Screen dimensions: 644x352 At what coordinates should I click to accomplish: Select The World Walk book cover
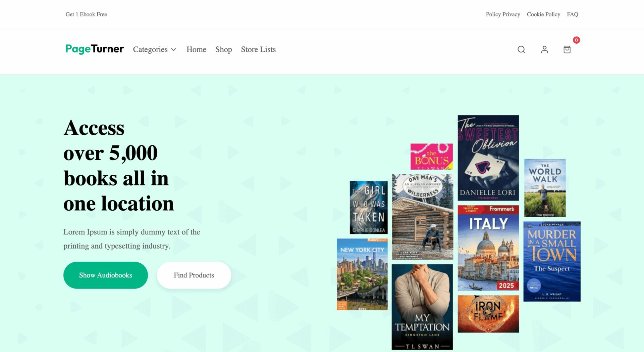545,188
